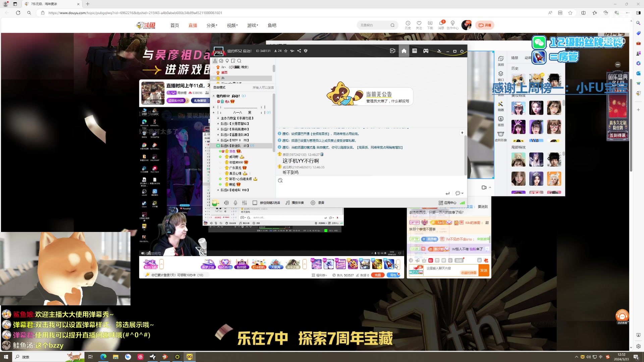Click the YY download tray icon
This screenshot has height=362, width=644.
pos(439,51)
